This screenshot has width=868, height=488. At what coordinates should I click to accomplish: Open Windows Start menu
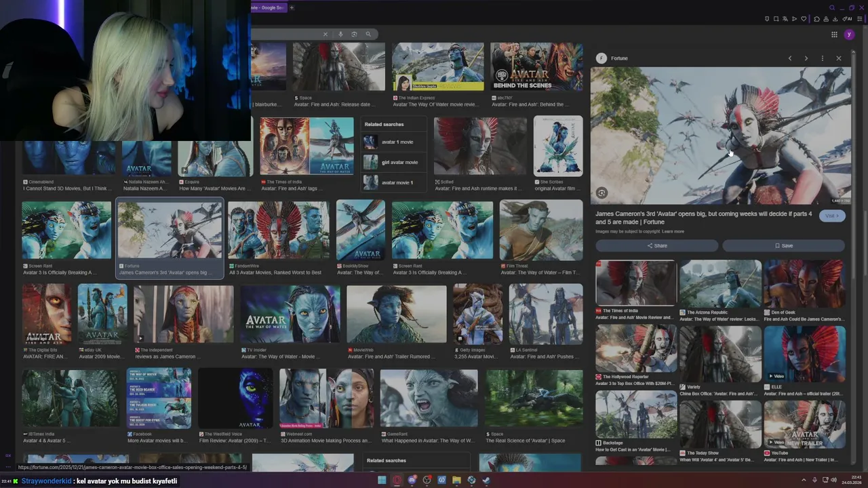click(x=382, y=480)
